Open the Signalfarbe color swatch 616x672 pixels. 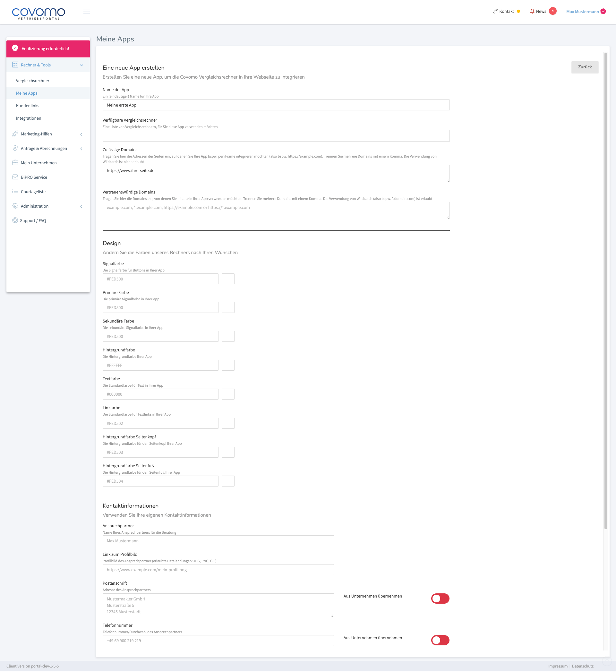point(228,279)
